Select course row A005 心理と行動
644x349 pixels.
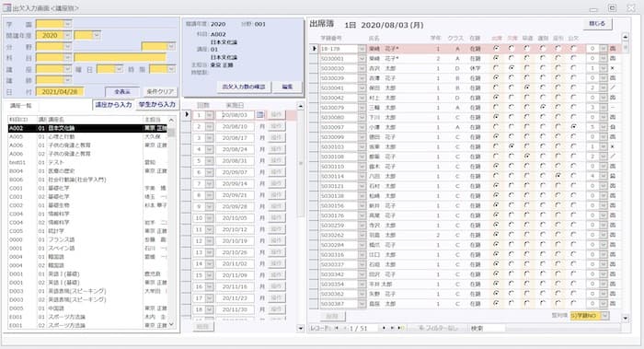pyautogui.click(x=87, y=136)
